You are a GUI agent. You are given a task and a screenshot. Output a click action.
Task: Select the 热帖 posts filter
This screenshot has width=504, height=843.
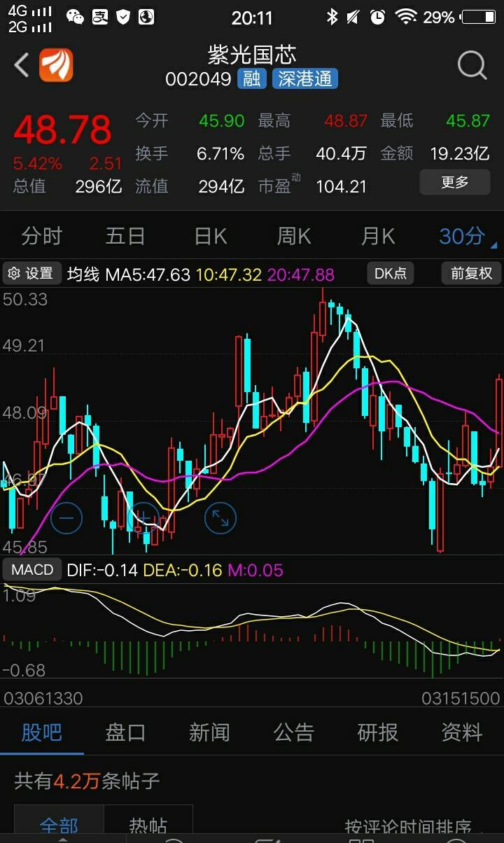pyautogui.click(x=148, y=825)
